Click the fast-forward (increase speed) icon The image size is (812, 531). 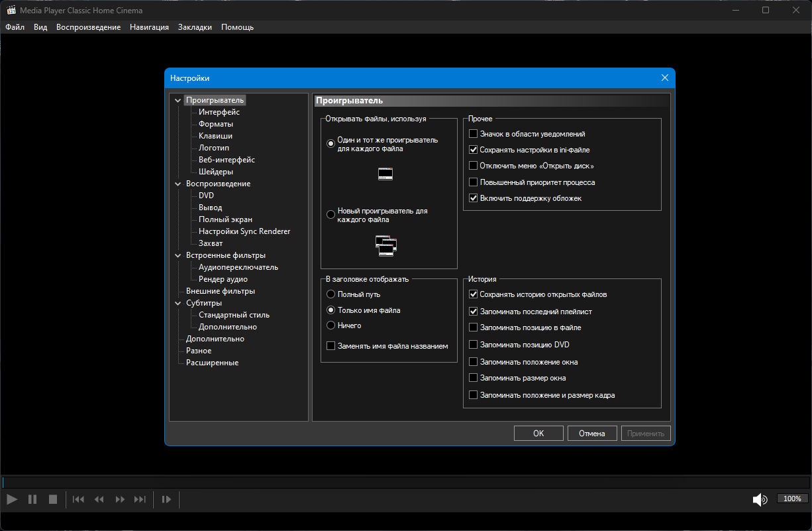coord(120,499)
